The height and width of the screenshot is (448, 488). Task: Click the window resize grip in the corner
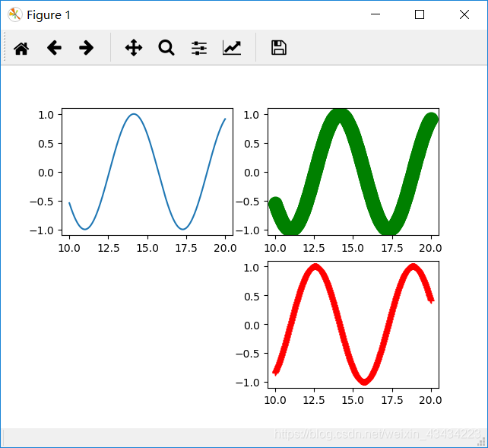pyautogui.click(x=481, y=442)
